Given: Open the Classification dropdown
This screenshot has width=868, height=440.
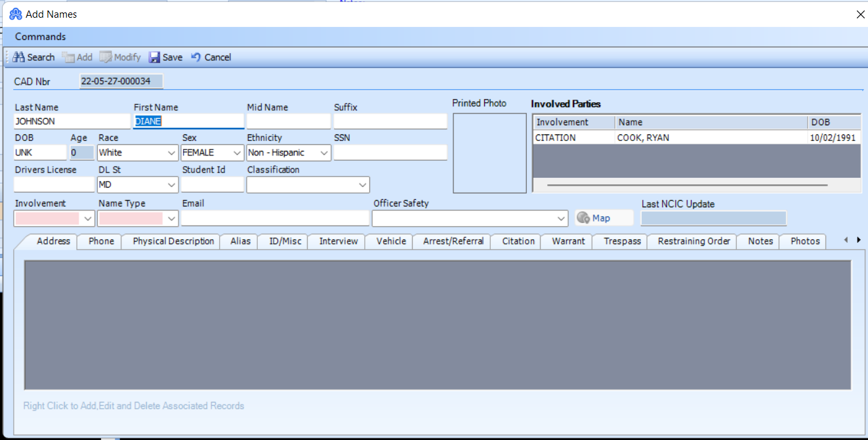Looking at the screenshot, I should (x=362, y=184).
